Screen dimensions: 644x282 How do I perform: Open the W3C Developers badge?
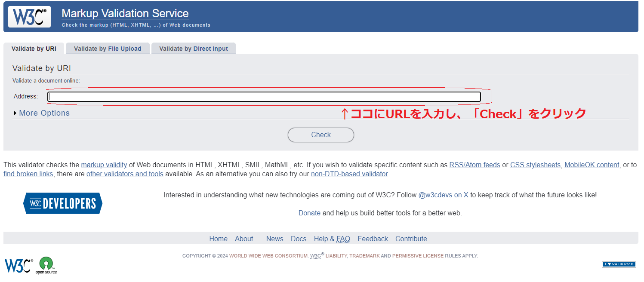coord(62,203)
